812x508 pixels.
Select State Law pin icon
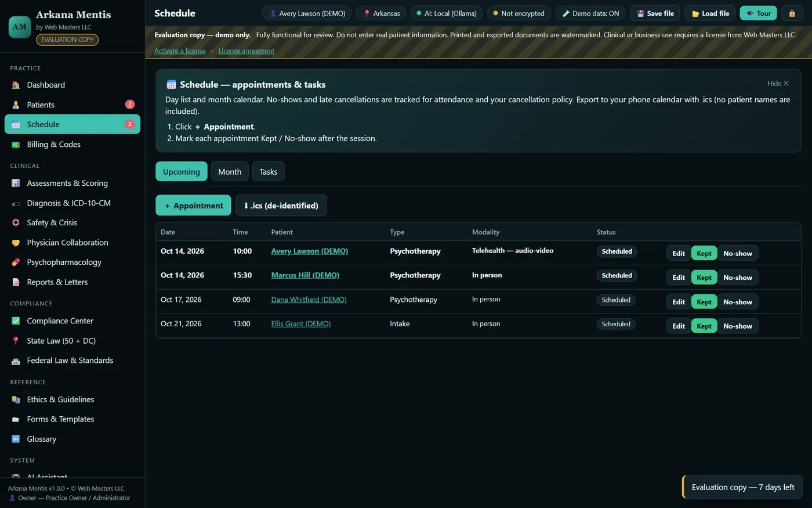[16, 341]
